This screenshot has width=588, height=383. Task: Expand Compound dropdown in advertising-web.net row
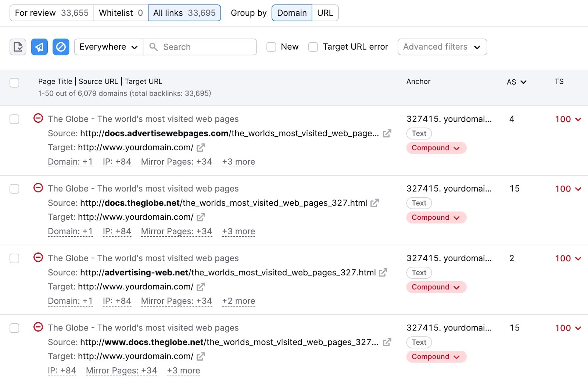[436, 287]
